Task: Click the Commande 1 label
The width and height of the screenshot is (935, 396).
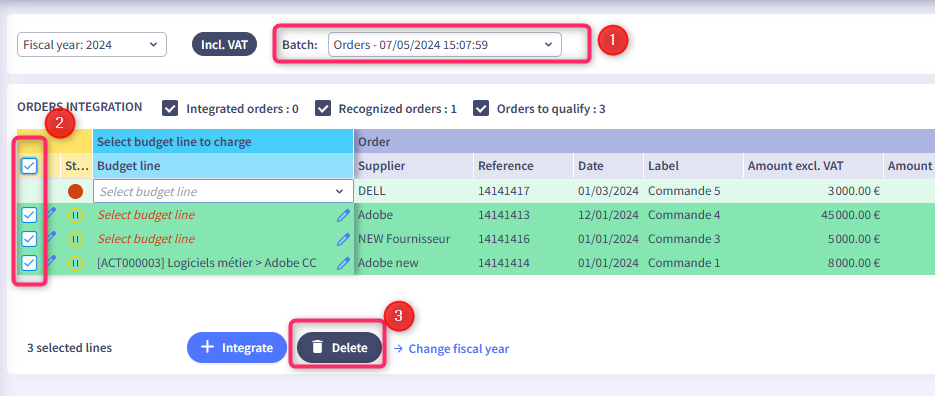Action: (684, 263)
